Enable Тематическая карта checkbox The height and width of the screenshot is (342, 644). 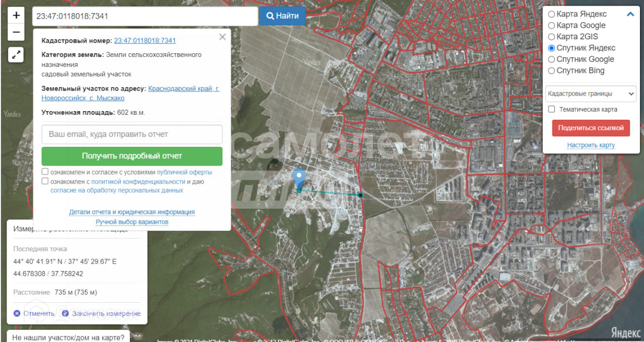coord(551,109)
